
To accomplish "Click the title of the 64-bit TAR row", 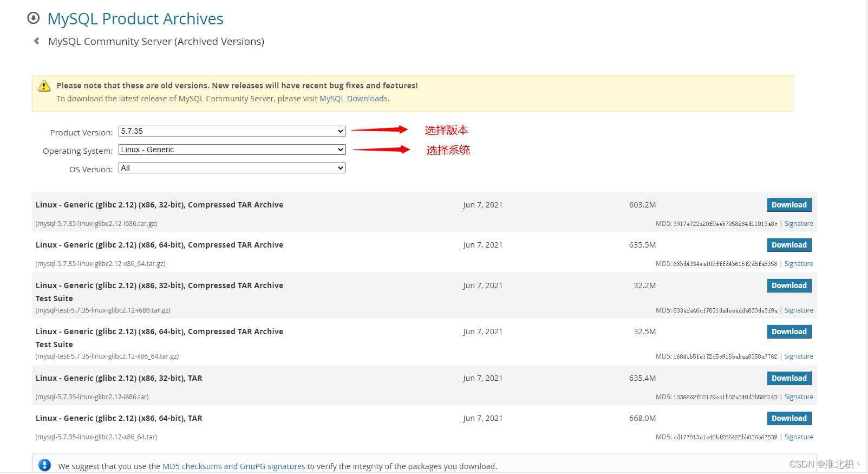I will [x=119, y=418].
